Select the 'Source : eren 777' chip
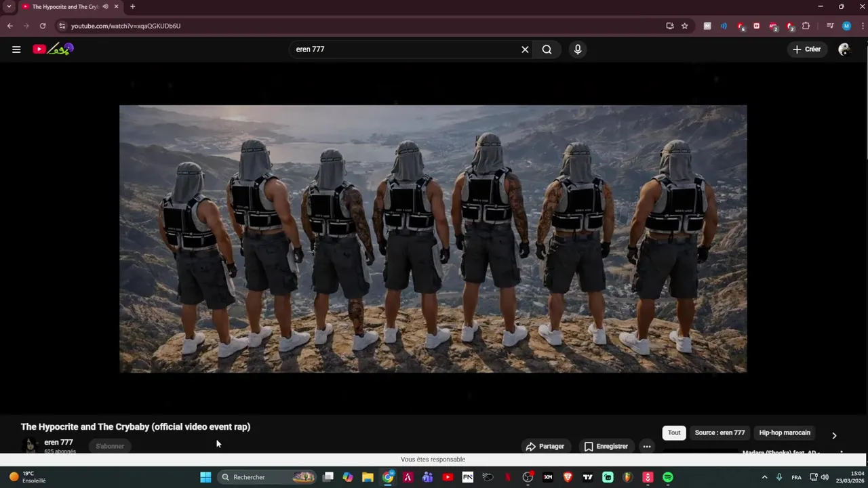868x488 pixels. point(719,432)
